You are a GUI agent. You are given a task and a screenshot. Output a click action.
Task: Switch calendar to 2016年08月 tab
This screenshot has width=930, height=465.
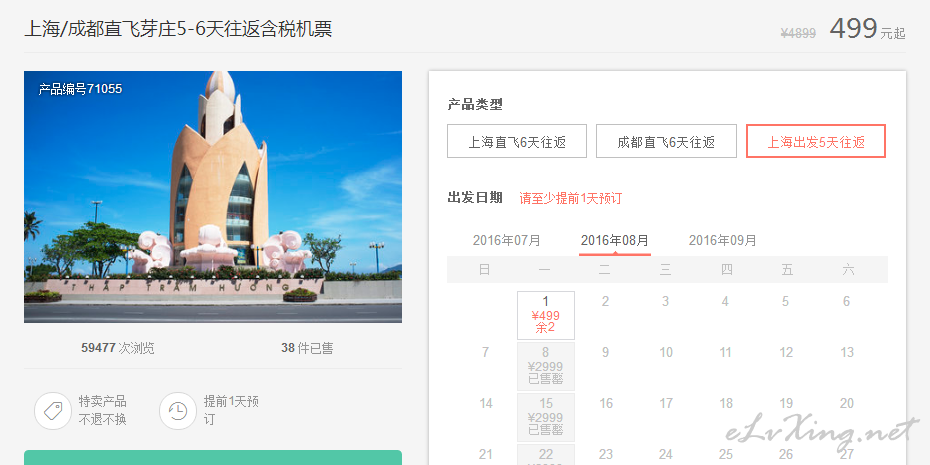pos(614,241)
